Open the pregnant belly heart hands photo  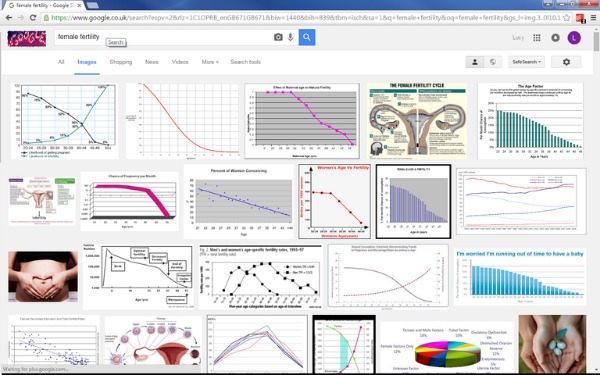43,276
